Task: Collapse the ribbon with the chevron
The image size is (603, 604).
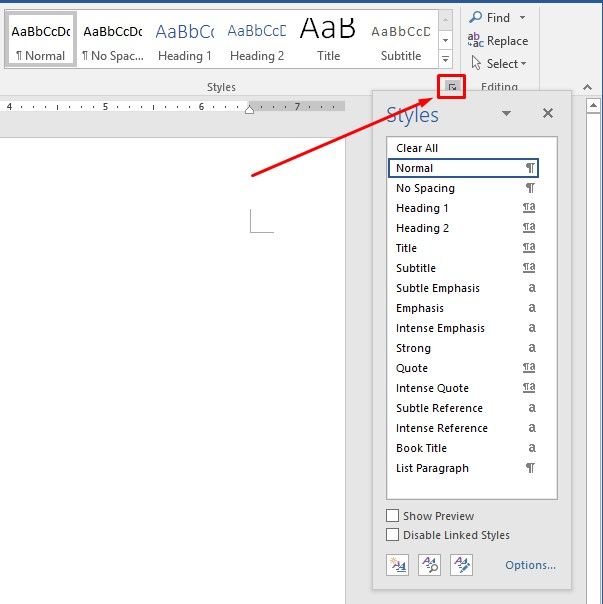Action: [587, 87]
